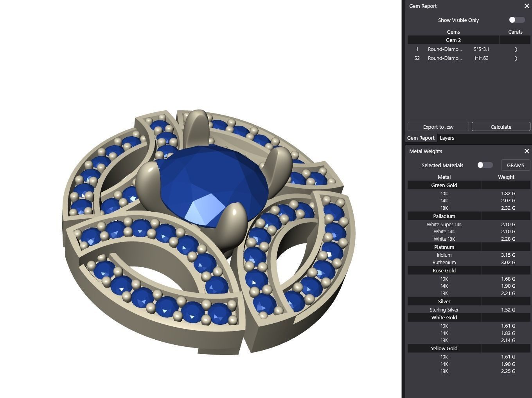Select the Rose Gold group header
Image resolution: width=532 pixels, height=398 pixels.
469,270
